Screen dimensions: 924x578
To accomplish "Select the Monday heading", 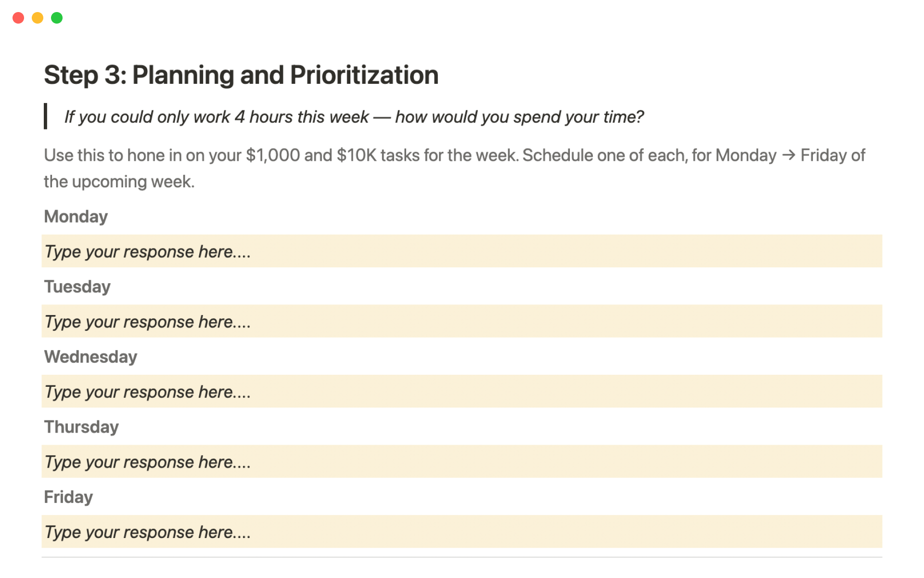I will coord(76,217).
